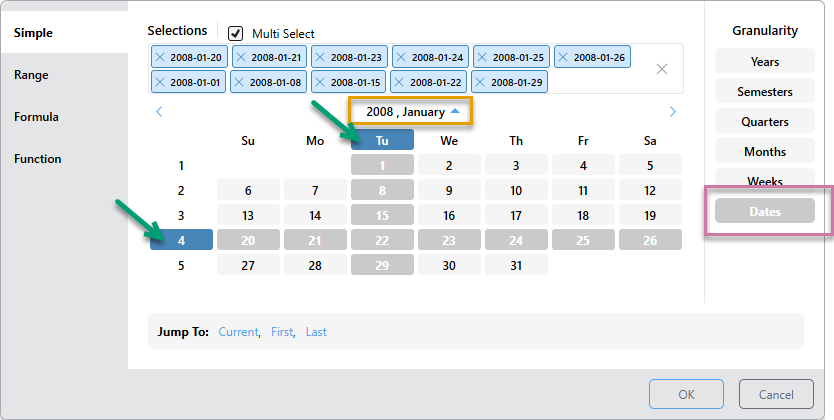Open the Function tab

click(x=37, y=159)
